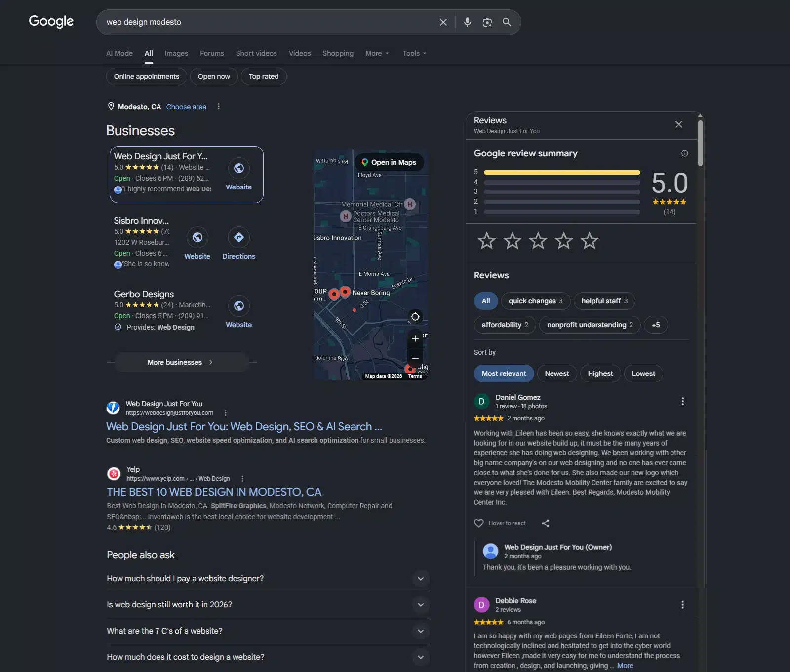Open the Tools dropdown
This screenshot has width=790, height=672.
coord(414,53)
